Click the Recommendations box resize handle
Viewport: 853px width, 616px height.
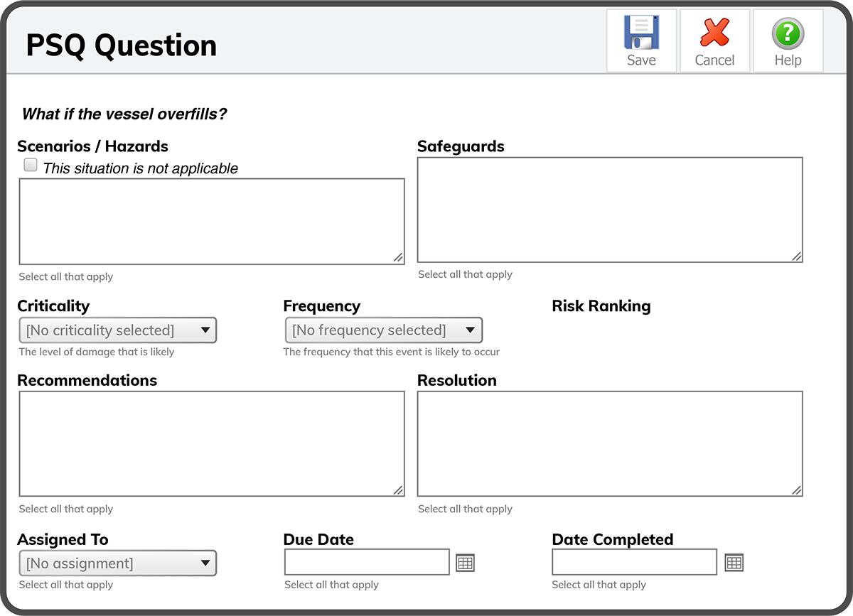[398, 490]
